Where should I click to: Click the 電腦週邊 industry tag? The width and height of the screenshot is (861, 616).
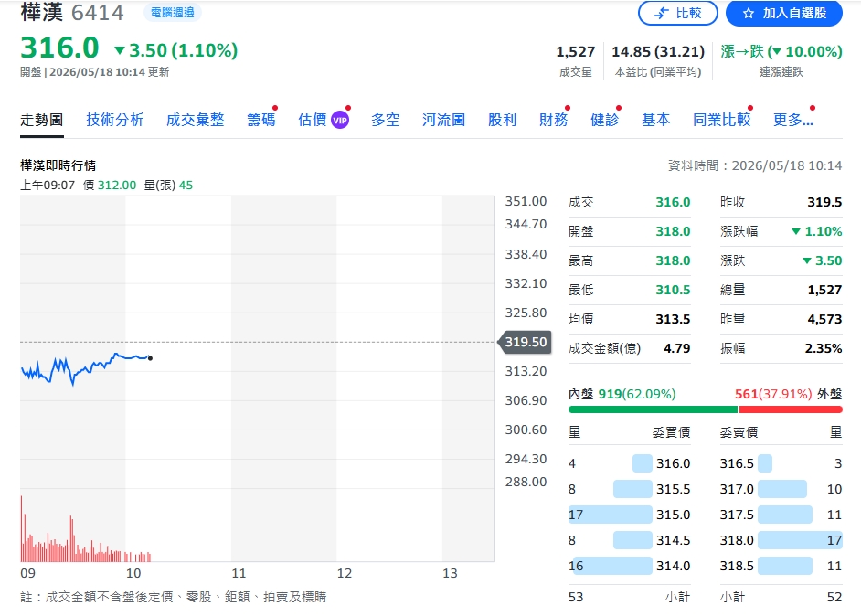point(173,12)
